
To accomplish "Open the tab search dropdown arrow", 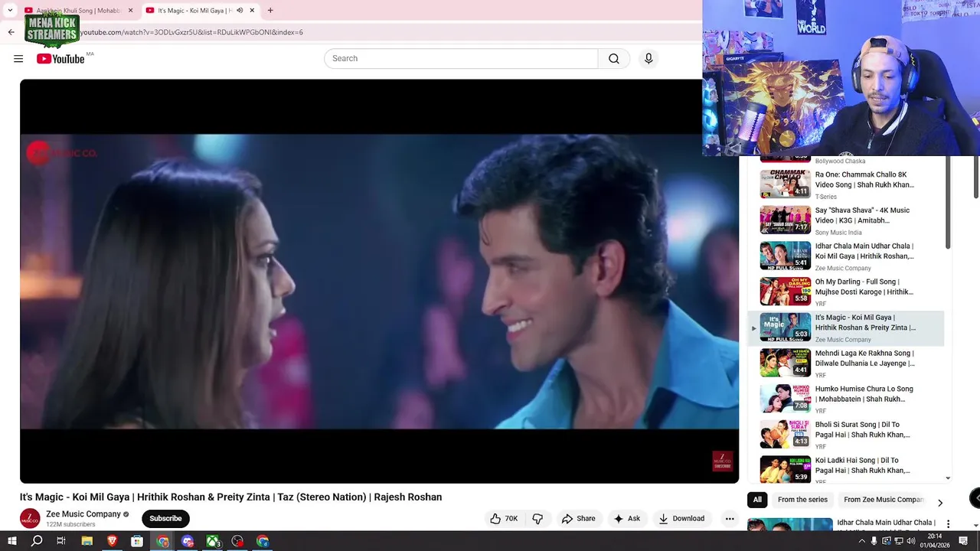I will [x=10, y=11].
